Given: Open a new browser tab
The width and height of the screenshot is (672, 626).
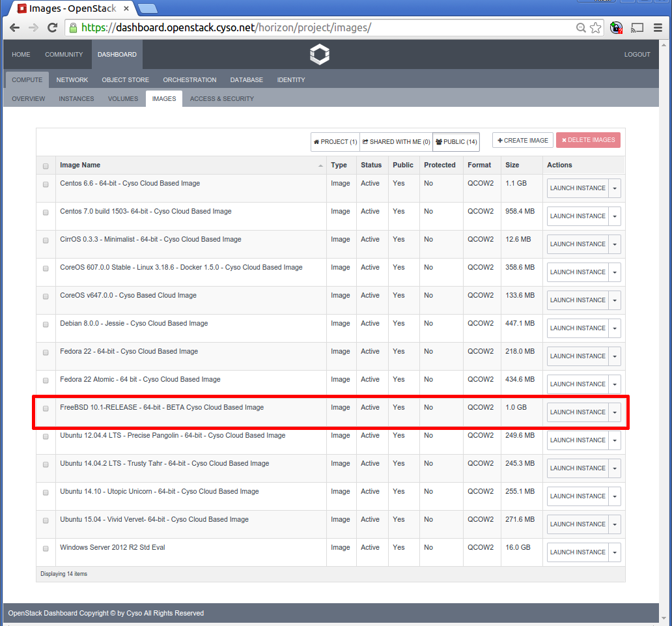Looking at the screenshot, I should (x=148, y=8).
